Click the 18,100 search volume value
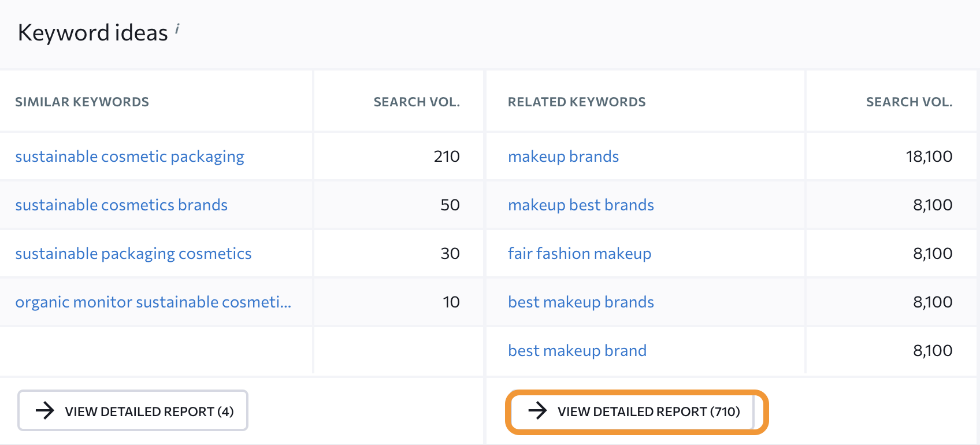This screenshot has width=980, height=445. [x=929, y=157]
